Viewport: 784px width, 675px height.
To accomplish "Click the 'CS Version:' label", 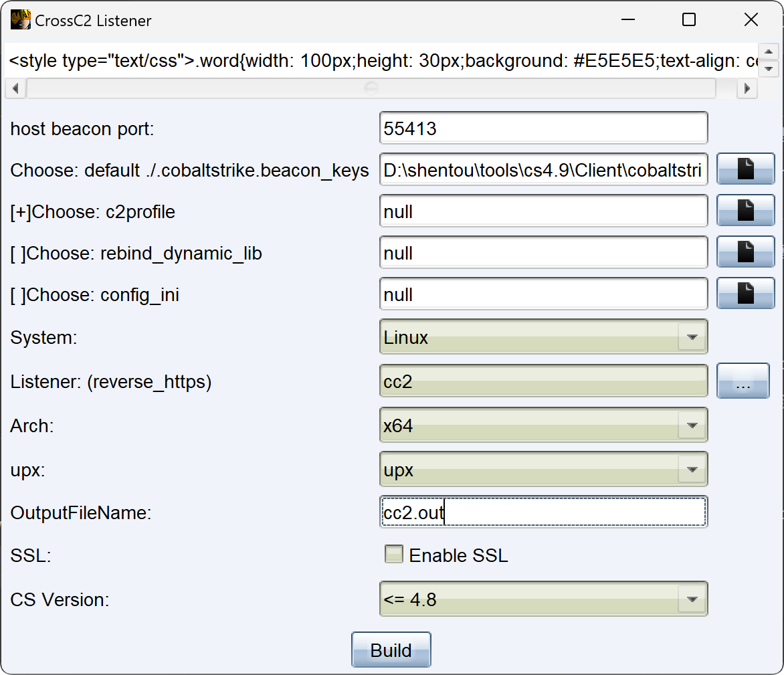I will (60, 599).
